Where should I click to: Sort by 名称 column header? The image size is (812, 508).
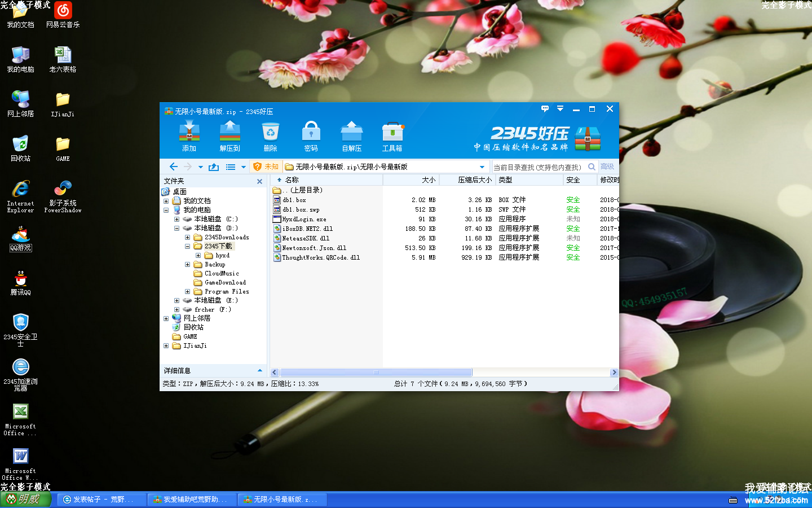[327, 180]
